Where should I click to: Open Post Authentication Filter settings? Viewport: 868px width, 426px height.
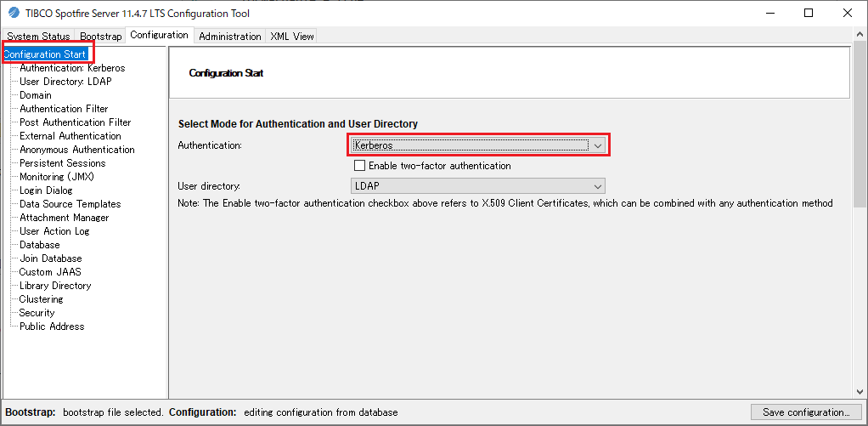pyautogui.click(x=76, y=122)
